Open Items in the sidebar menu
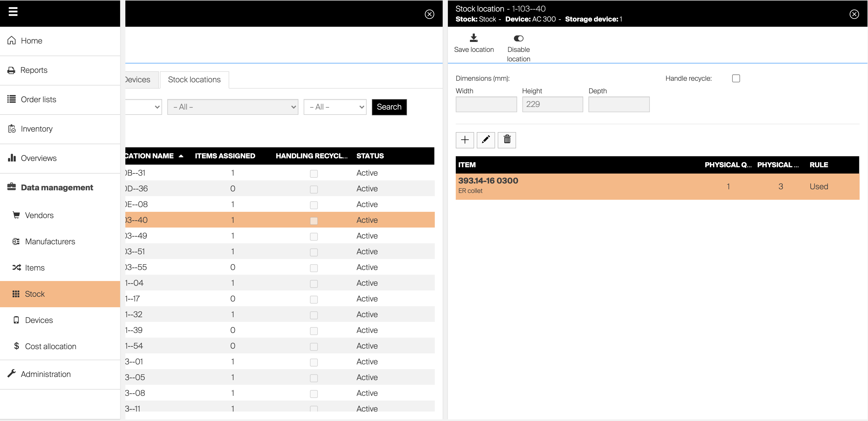The width and height of the screenshot is (868, 421). pos(35,268)
